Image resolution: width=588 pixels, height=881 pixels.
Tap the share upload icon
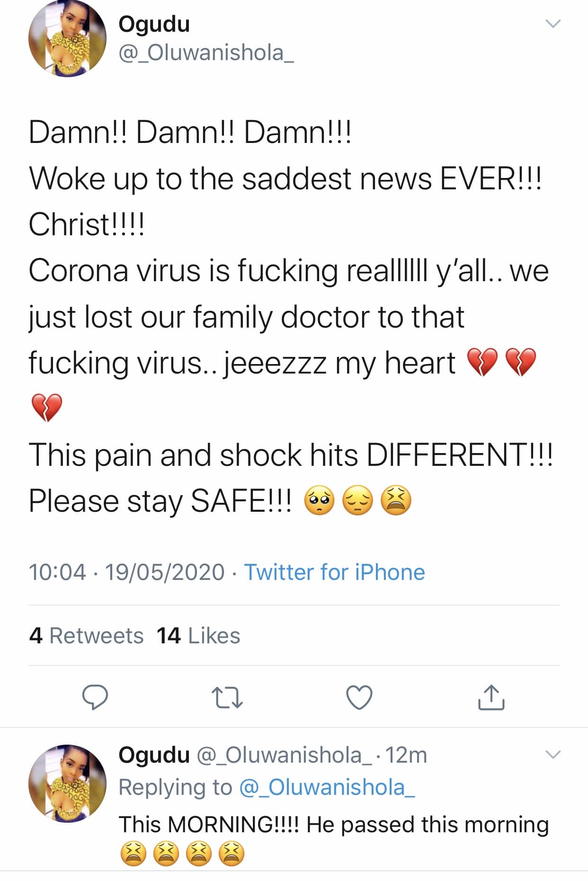[x=491, y=697]
